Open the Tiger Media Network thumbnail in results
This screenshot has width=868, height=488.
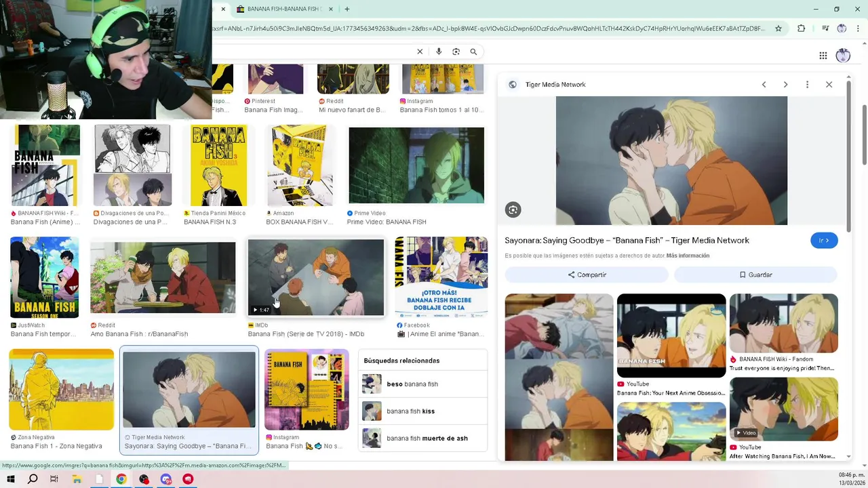tap(189, 390)
